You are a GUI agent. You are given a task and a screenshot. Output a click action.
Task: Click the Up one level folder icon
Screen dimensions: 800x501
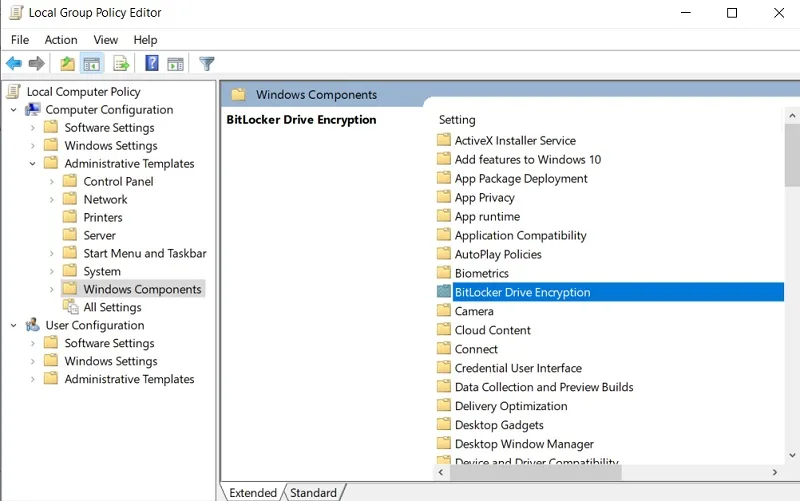pos(67,64)
